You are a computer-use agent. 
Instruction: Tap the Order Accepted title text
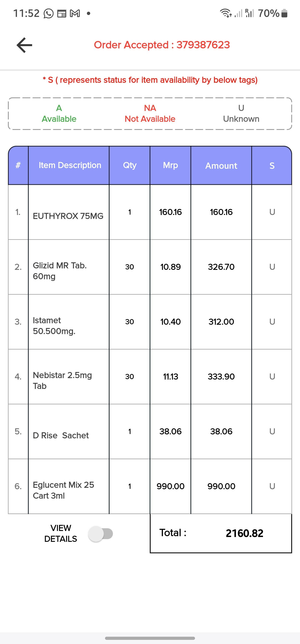(x=162, y=45)
